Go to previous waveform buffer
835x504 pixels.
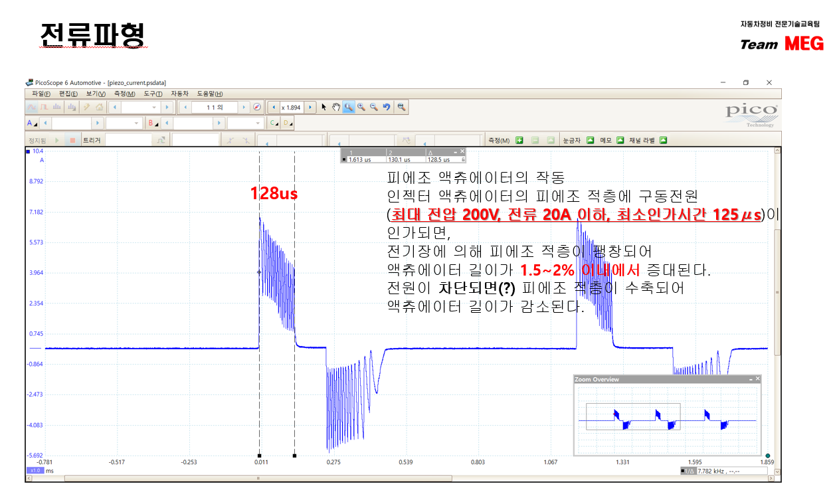[x=185, y=107]
